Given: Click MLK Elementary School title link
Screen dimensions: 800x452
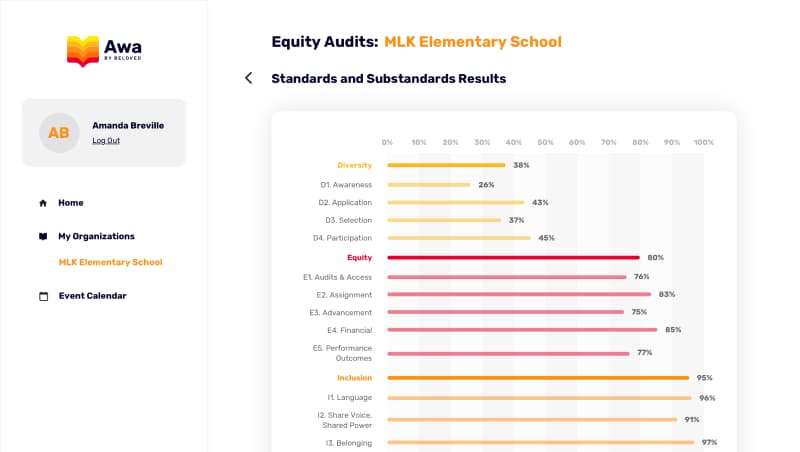Looking at the screenshot, I should tap(473, 42).
